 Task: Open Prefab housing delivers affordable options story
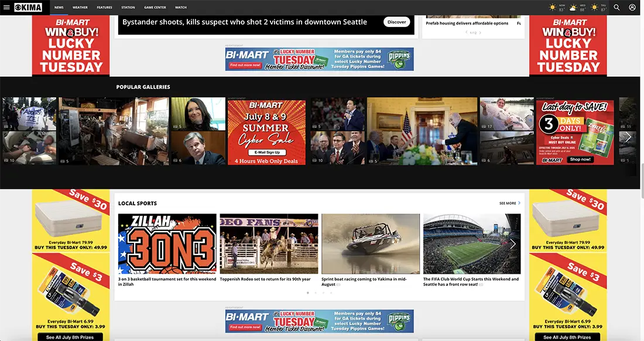[467, 23]
